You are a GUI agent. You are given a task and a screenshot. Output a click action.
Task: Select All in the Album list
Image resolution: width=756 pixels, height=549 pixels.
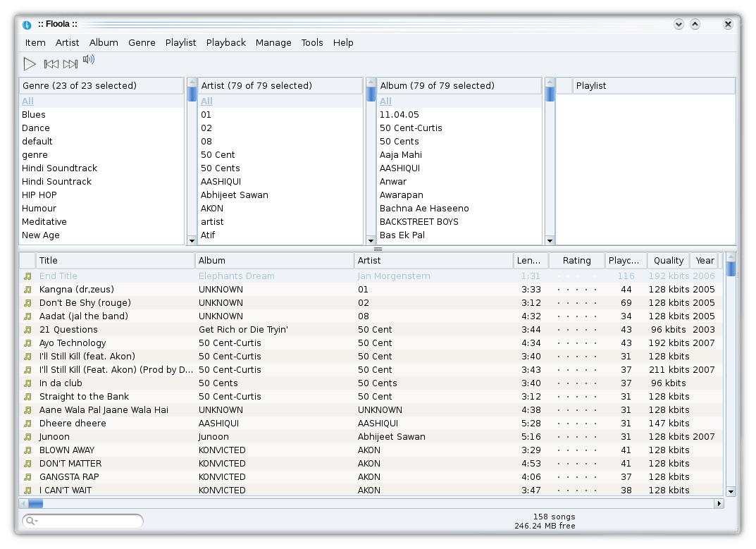tap(385, 101)
